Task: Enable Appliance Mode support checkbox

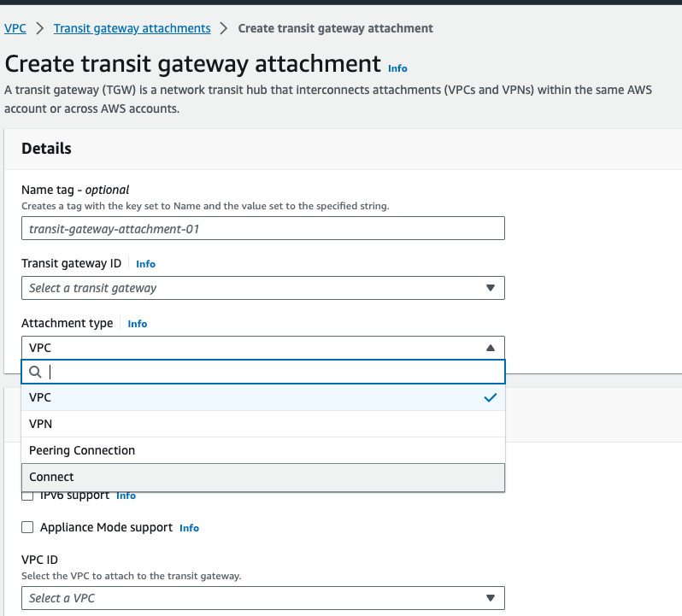Action: pyautogui.click(x=27, y=527)
